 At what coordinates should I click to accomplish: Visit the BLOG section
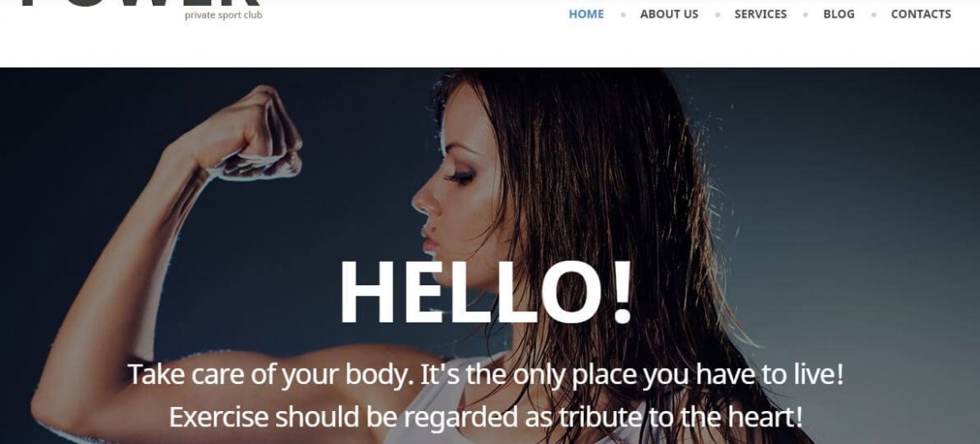(x=838, y=14)
